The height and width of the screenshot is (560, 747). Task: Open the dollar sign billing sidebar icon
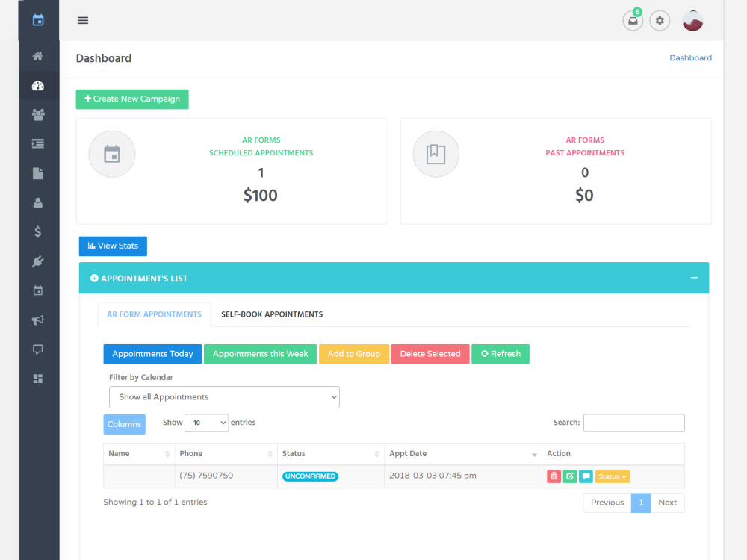click(38, 232)
